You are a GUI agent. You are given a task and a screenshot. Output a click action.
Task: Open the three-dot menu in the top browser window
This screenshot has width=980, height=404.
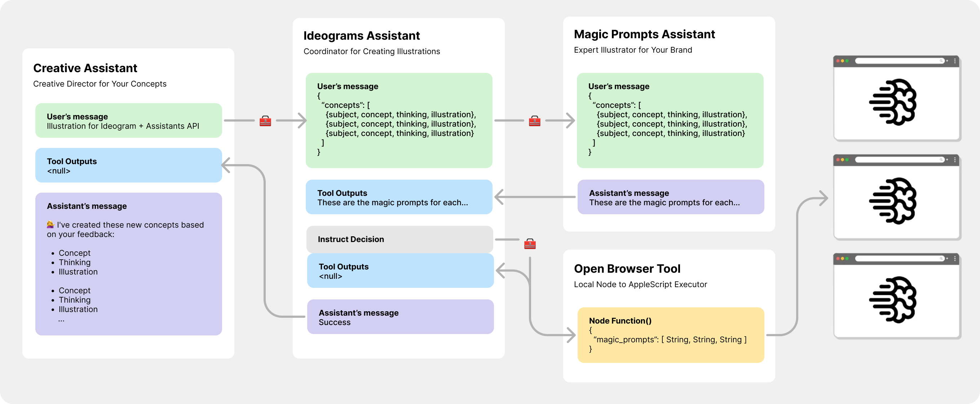point(954,61)
